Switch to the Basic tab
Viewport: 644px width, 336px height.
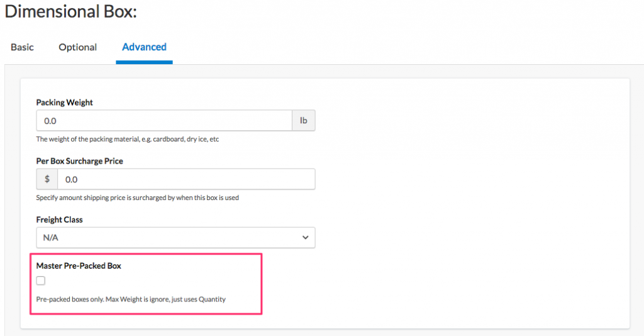[x=22, y=47]
